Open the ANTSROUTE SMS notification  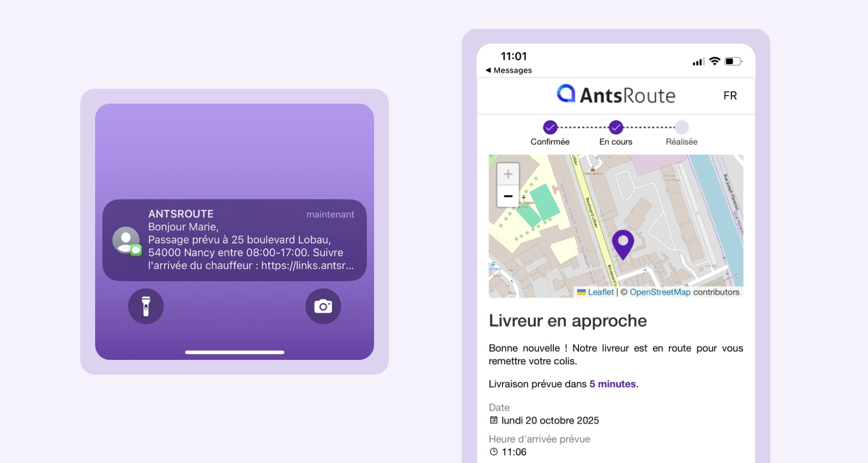tap(234, 240)
